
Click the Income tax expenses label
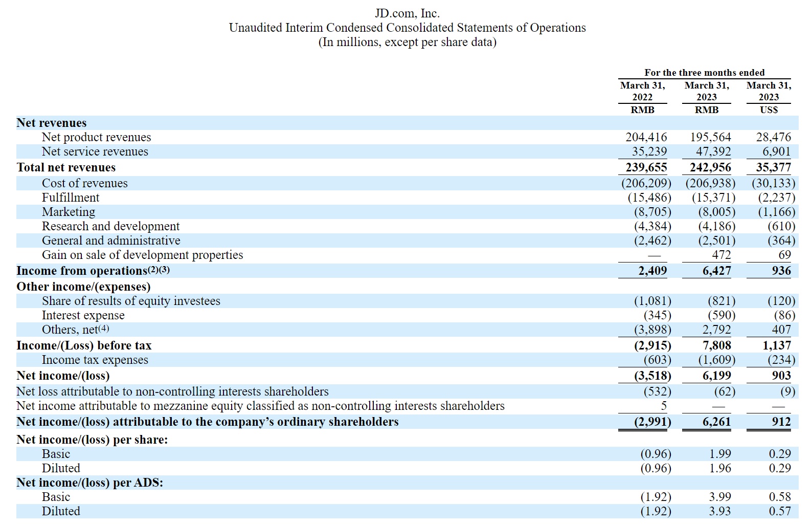(95, 360)
